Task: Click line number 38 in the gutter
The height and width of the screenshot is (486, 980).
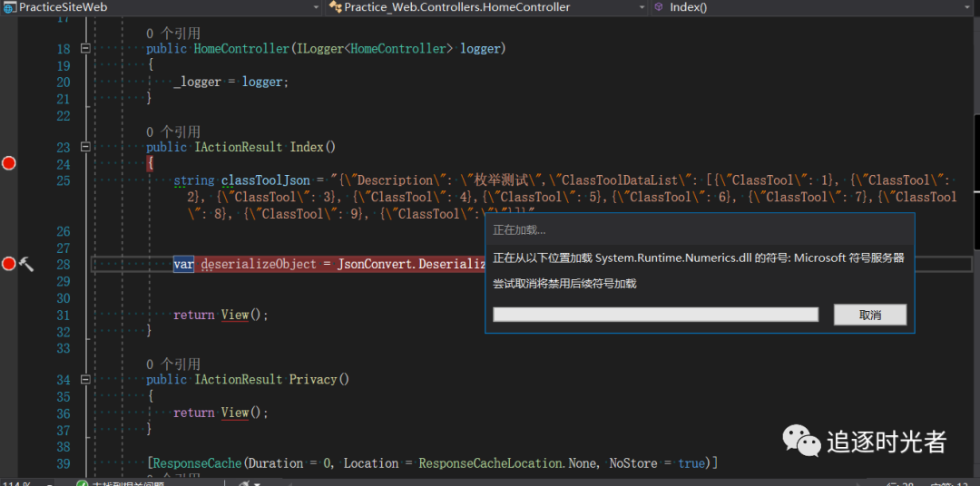Action: pyautogui.click(x=64, y=447)
